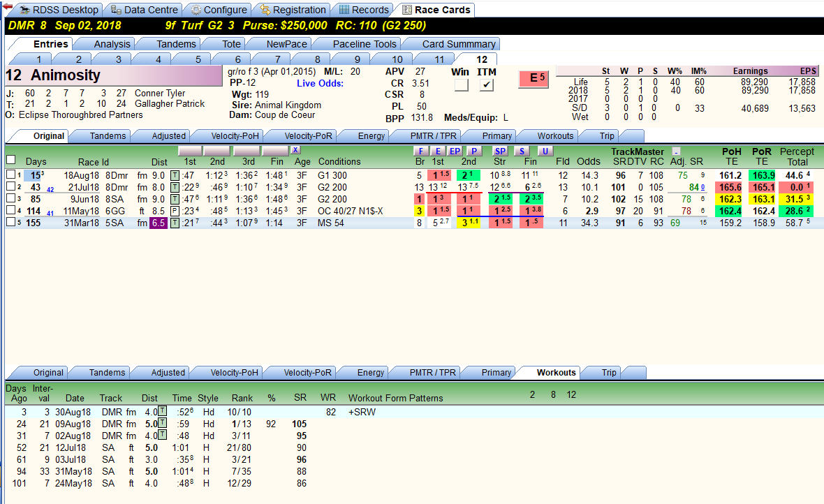Click the T marker in the 30Aug18 workout row

click(x=163, y=411)
